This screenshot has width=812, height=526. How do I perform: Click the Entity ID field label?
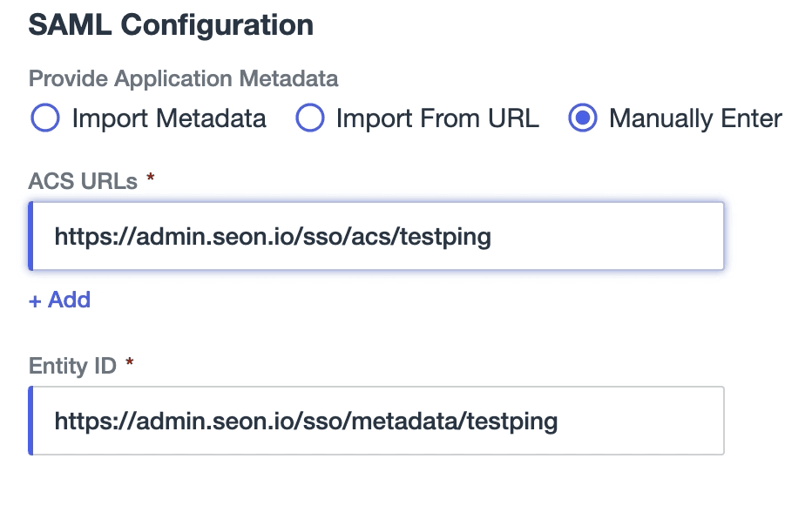pyautogui.click(x=72, y=366)
